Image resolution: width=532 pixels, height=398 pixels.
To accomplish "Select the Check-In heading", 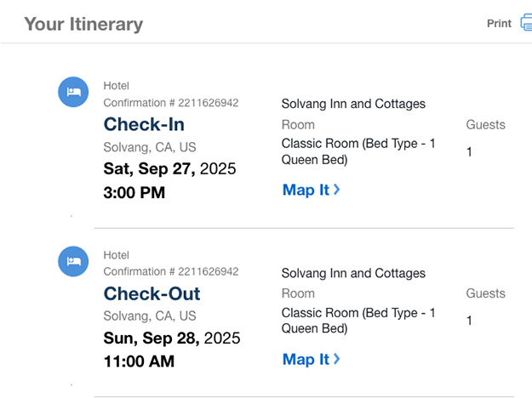I will click(x=144, y=125).
